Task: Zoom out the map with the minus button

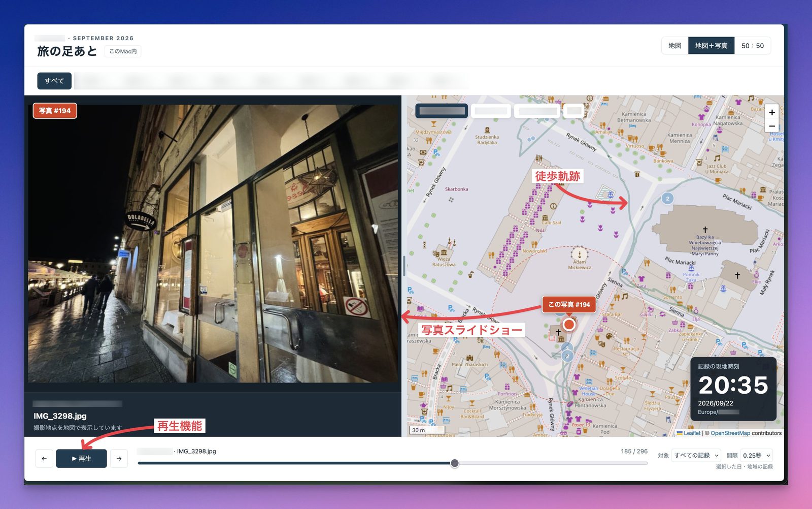Action: pyautogui.click(x=771, y=126)
